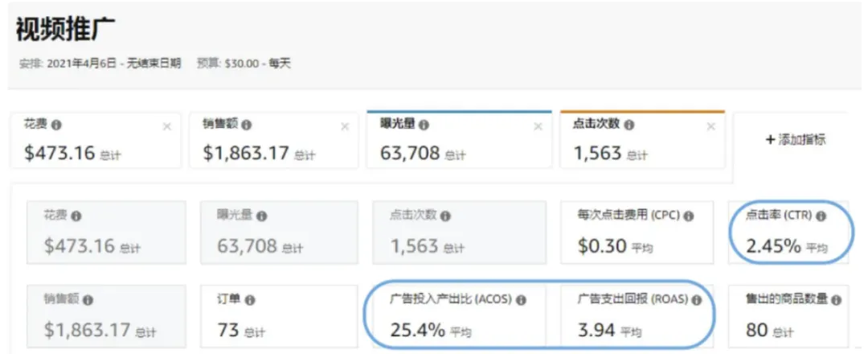Show info for 广告支出回报 (ROAS)
Image resolution: width=868 pixels, height=354 pixels.
696,300
